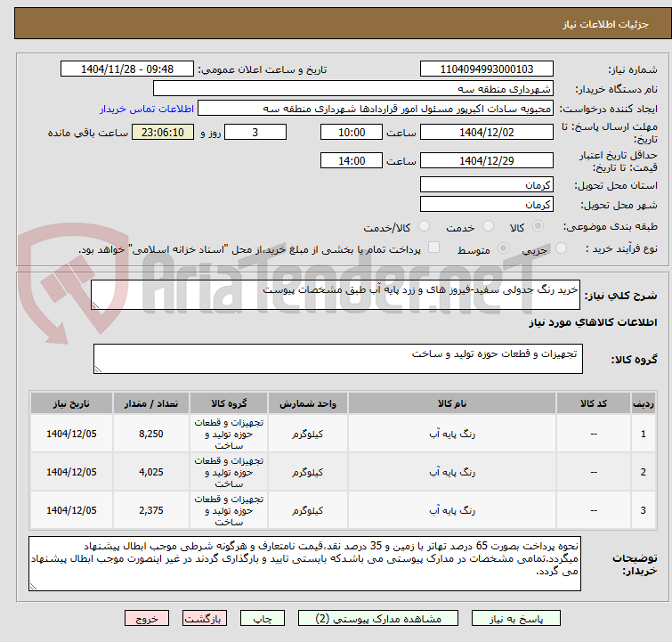Open مشاهده مدارک پیوستی (2) button

click(x=378, y=619)
